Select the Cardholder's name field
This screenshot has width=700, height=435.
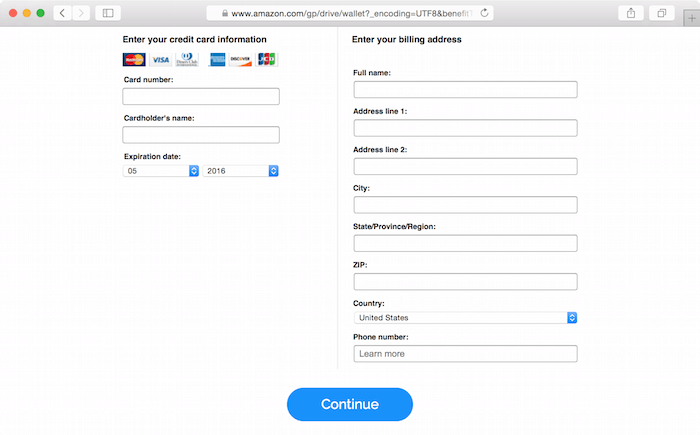click(201, 135)
